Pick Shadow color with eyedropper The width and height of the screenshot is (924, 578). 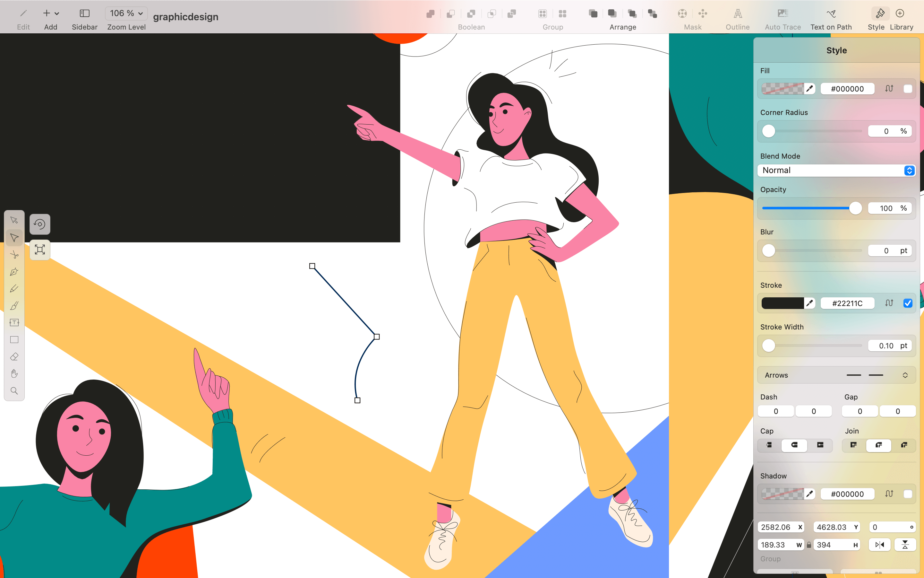point(809,494)
